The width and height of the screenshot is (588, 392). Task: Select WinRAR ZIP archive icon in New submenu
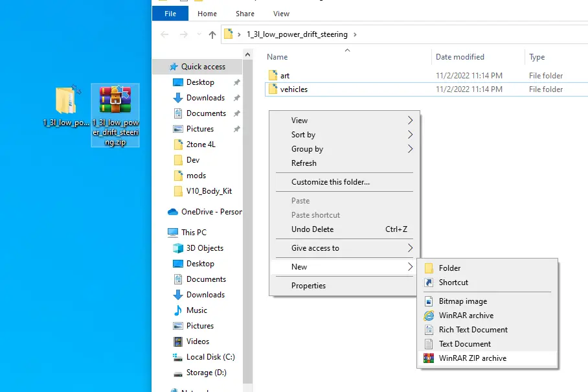[429, 358]
